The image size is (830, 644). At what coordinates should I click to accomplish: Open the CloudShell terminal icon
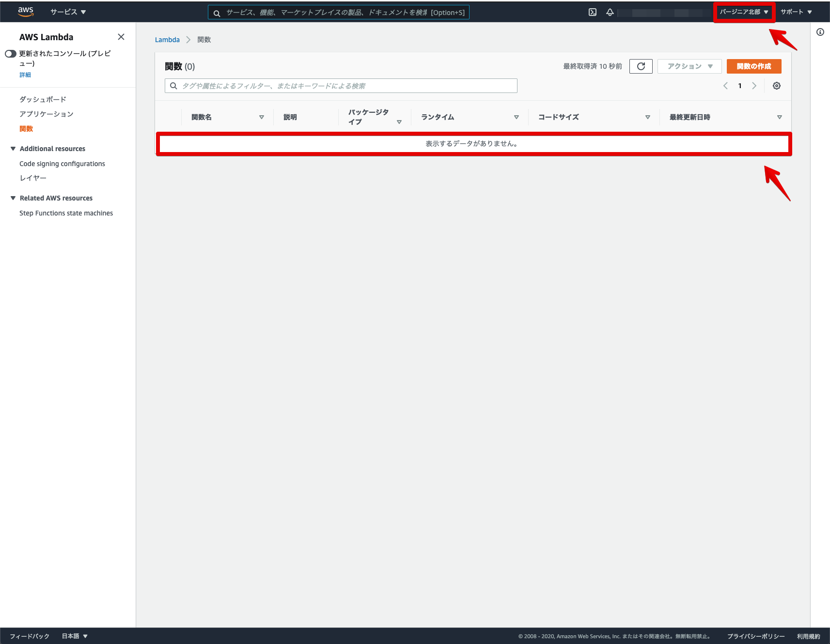tap(593, 12)
